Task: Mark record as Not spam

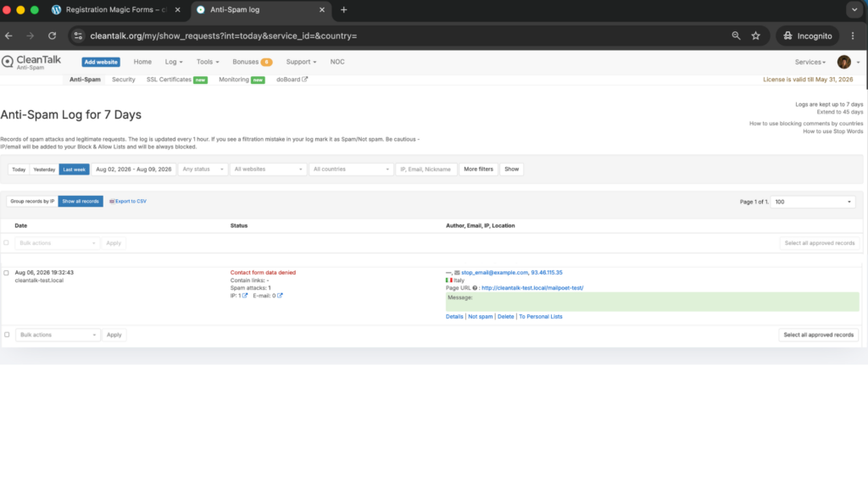Action: point(480,317)
